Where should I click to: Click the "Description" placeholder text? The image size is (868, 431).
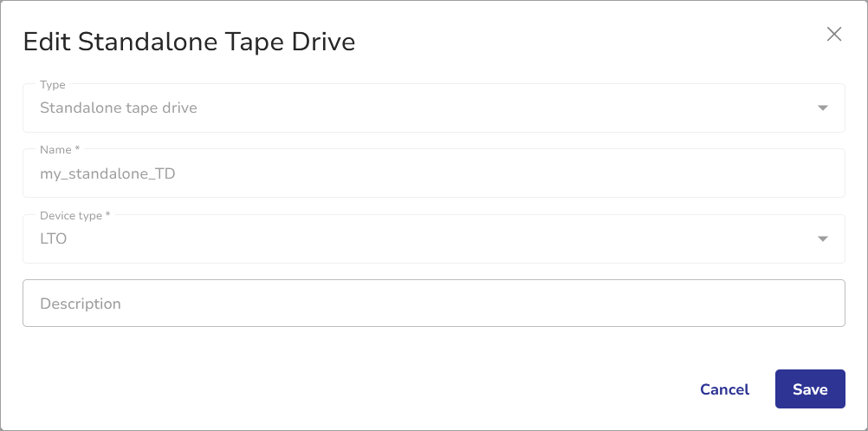[x=81, y=304]
